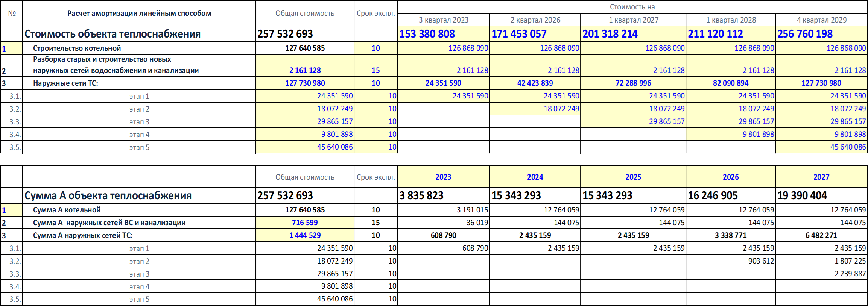
Task: Select the total cell "256 760 198"
Action: (x=822, y=34)
